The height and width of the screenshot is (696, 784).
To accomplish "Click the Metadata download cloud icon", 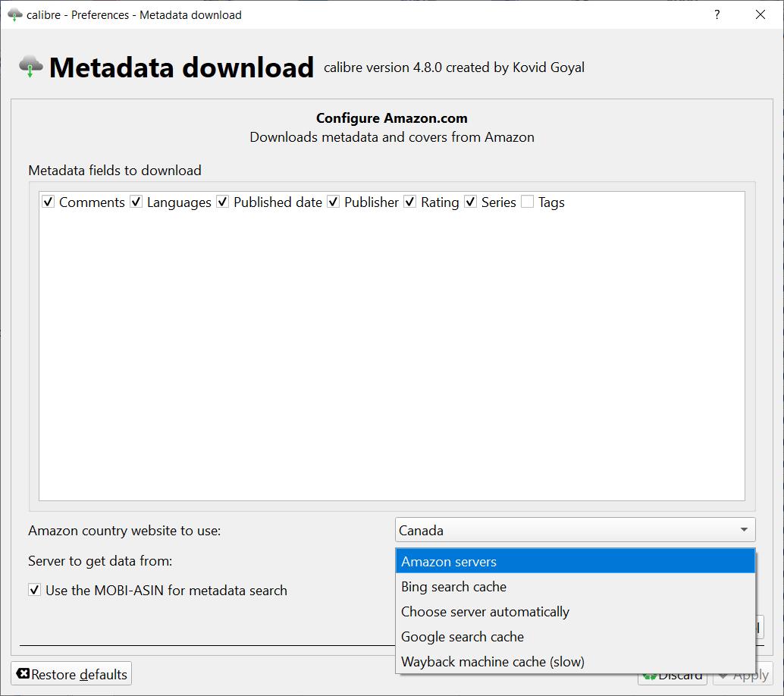I will [x=30, y=67].
